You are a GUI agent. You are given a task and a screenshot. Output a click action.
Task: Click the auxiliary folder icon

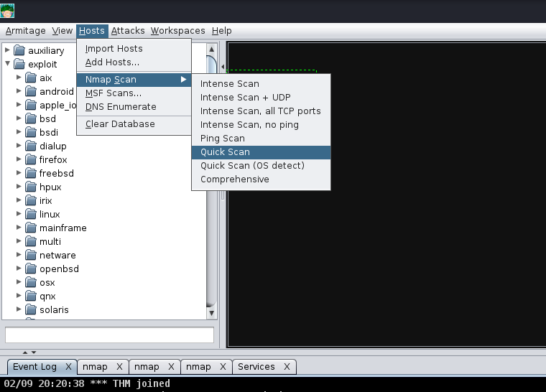pyautogui.click(x=19, y=50)
